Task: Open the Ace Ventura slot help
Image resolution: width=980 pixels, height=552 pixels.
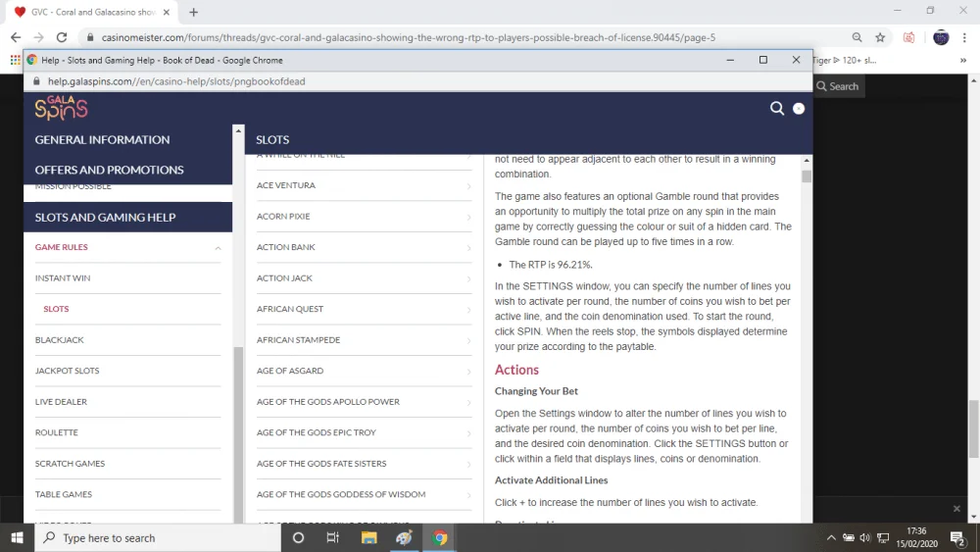Action: tap(364, 185)
